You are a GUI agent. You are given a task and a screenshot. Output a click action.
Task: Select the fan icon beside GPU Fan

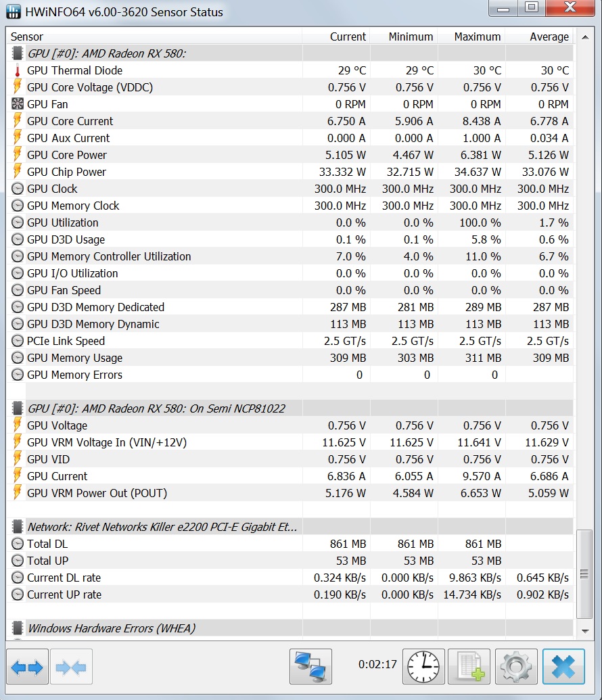click(x=17, y=104)
